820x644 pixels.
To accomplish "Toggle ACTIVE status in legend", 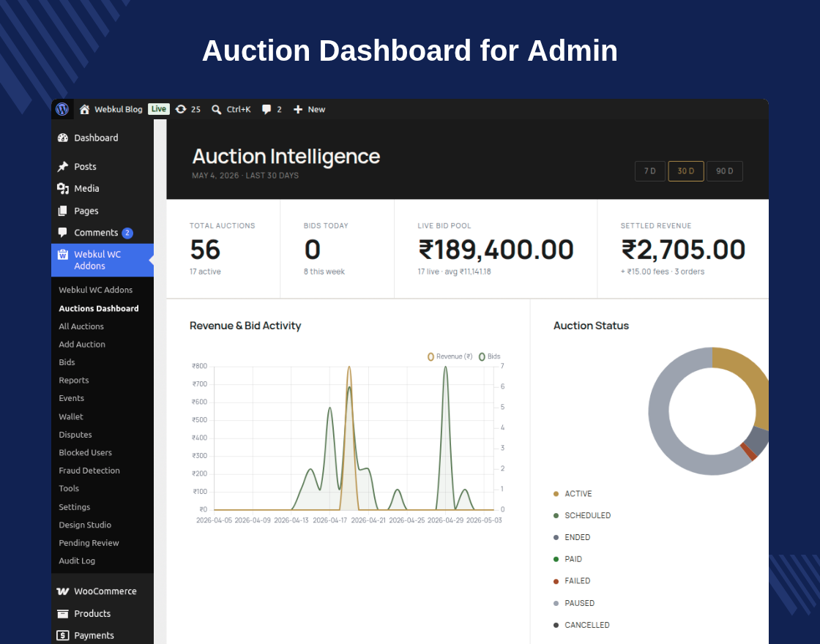I will click(573, 494).
